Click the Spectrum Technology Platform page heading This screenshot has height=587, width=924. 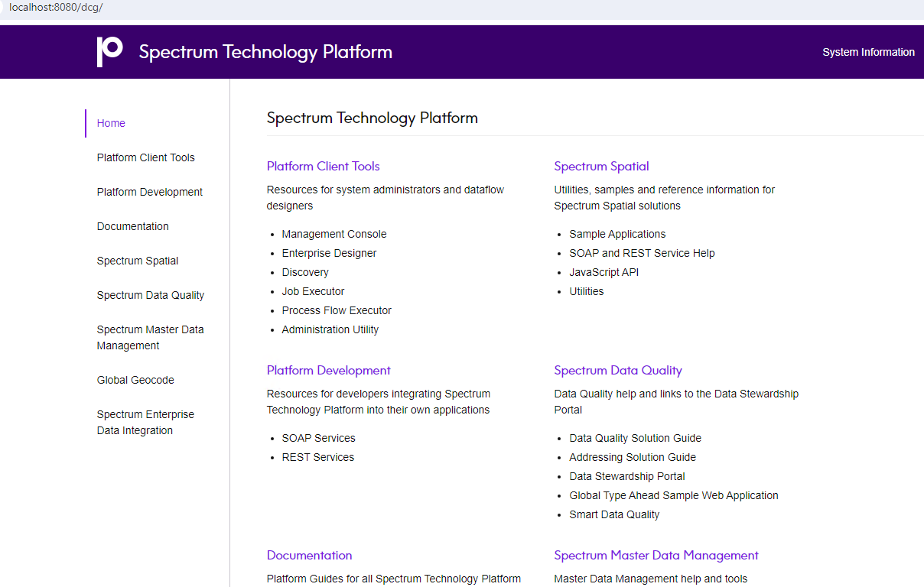pyautogui.click(x=373, y=118)
